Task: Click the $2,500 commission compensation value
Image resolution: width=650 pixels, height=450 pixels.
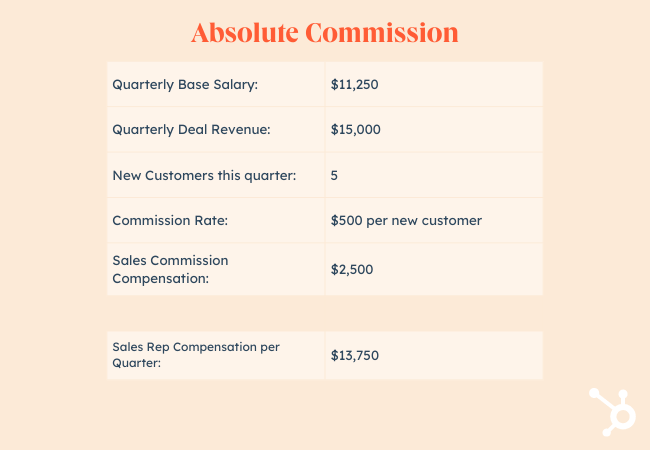Action: [x=351, y=269]
